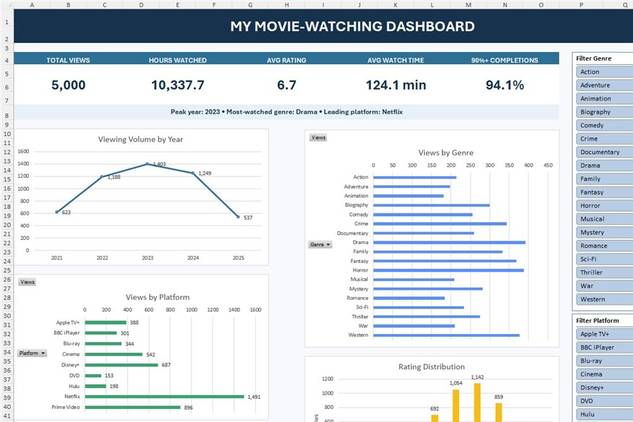Click the 1,142 rating distribution column

(x=477, y=402)
